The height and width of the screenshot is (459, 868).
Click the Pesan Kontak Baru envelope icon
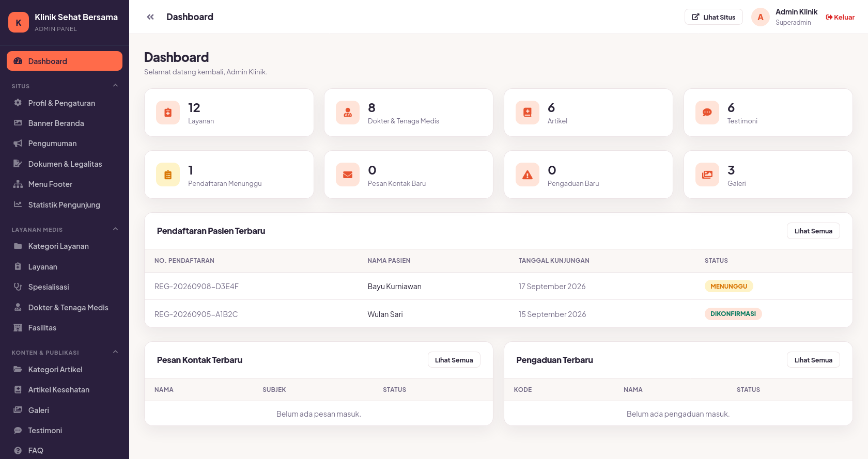point(348,175)
